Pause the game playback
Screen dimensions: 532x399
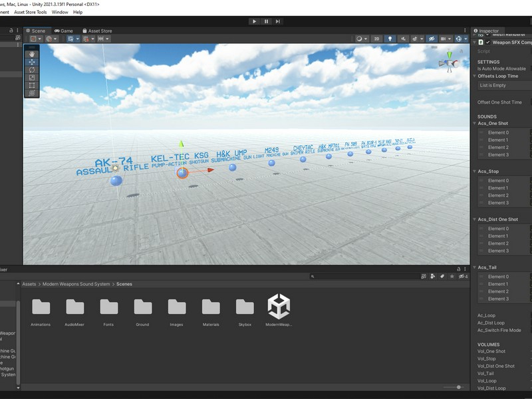coord(266,21)
